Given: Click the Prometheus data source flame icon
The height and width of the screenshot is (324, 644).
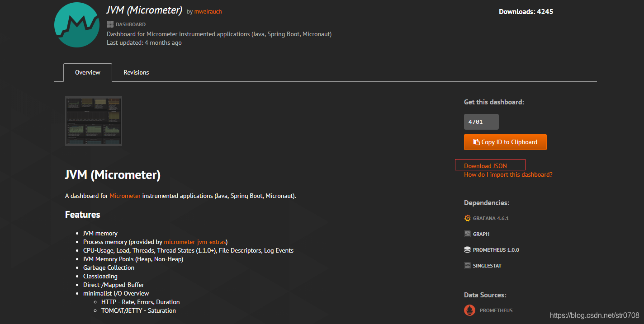Looking at the screenshot, I should pyautogui.click(x=470, y=310).
